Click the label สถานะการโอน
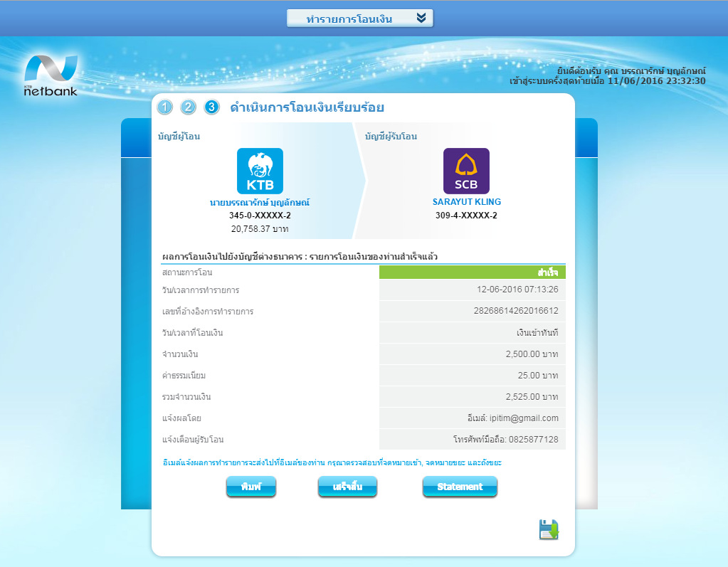Image resolution: width=728 pixels, height=567 pixels. [187, 272]
